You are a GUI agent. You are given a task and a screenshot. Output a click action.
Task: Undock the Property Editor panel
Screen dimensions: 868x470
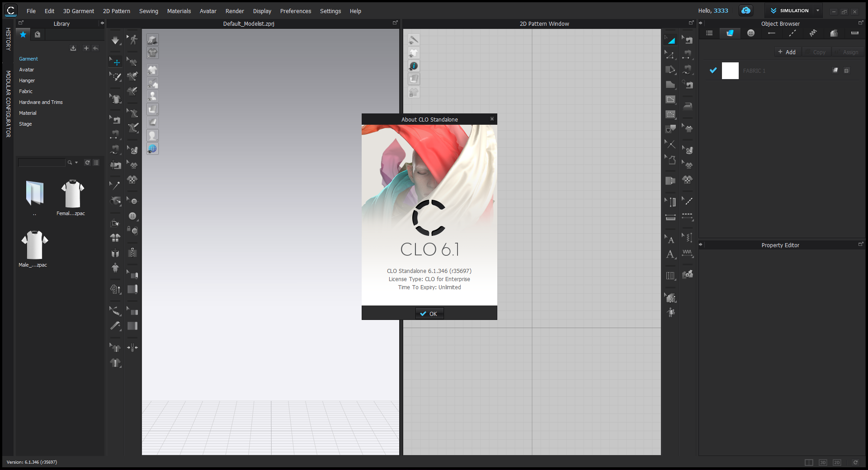click(x=861, y=244)
